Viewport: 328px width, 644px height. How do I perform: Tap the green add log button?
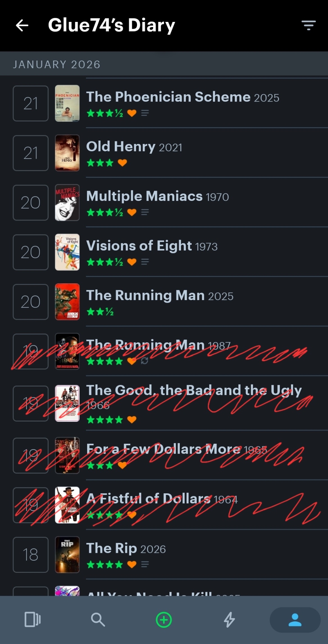(x=164, y=620)
